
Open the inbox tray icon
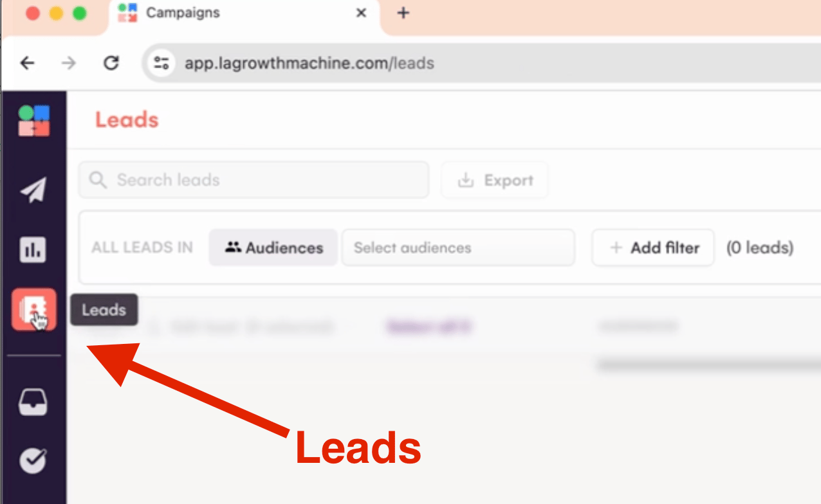pos(33,403)
